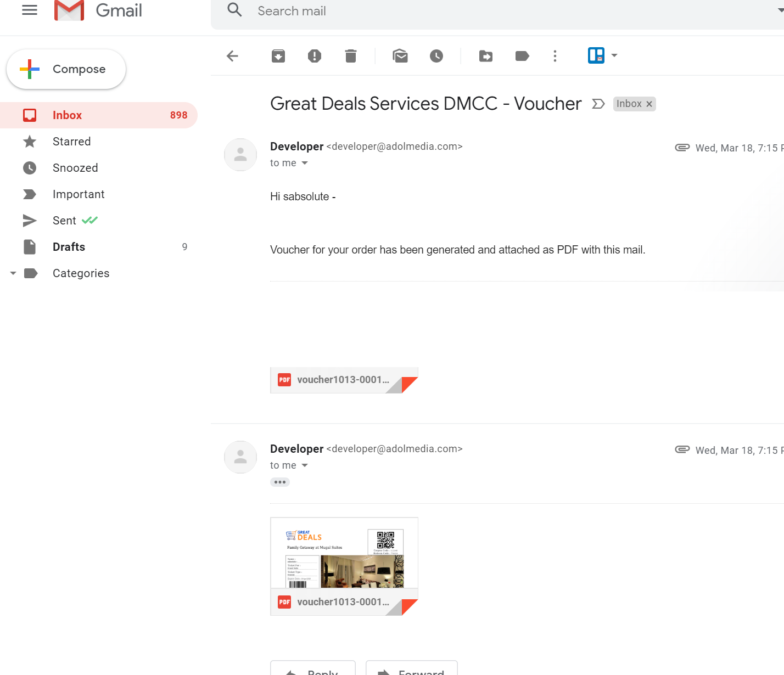Click the Categories label

(x=81, y=273)
